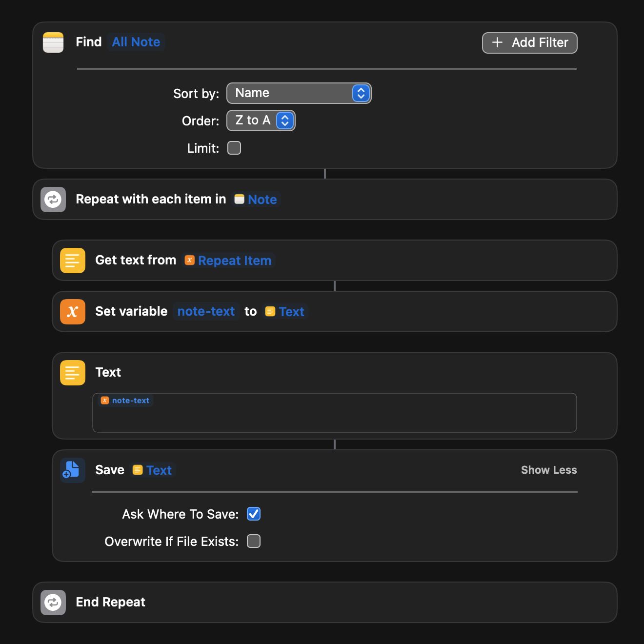The image size is (644, 644).
Task: Click the Repeat Item variable token
Action: 229,261
